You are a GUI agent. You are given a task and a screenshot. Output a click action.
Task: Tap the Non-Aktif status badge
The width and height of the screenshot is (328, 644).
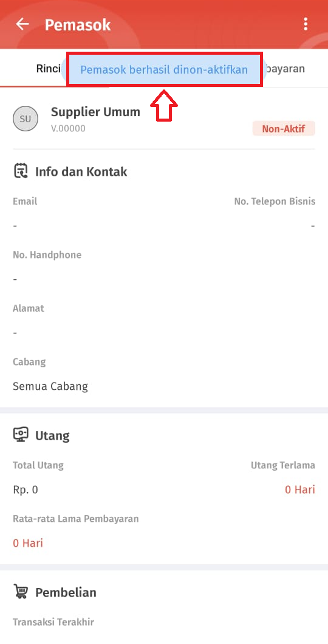pos(284,128)
